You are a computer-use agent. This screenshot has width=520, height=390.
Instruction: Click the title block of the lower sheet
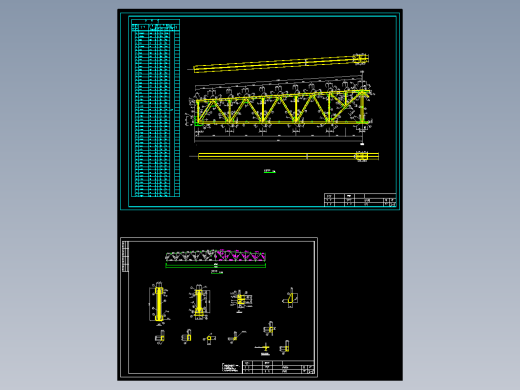278,367
